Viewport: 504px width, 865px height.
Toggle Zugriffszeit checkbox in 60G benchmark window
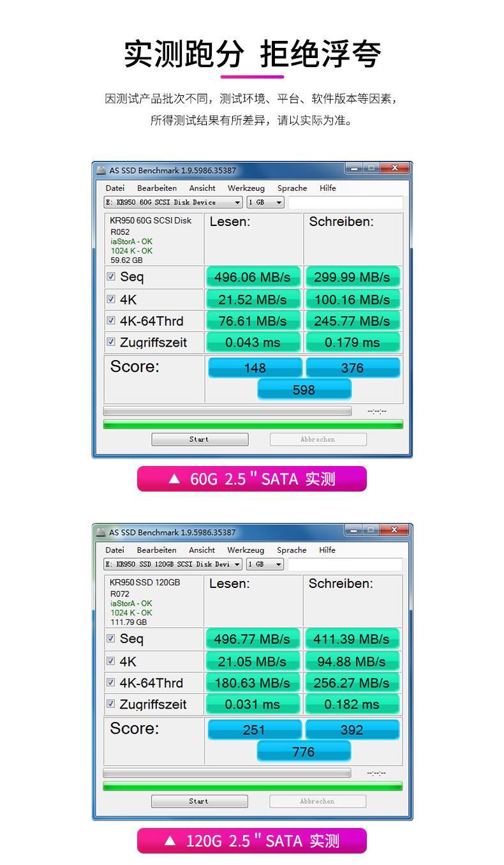pos(111,342)
